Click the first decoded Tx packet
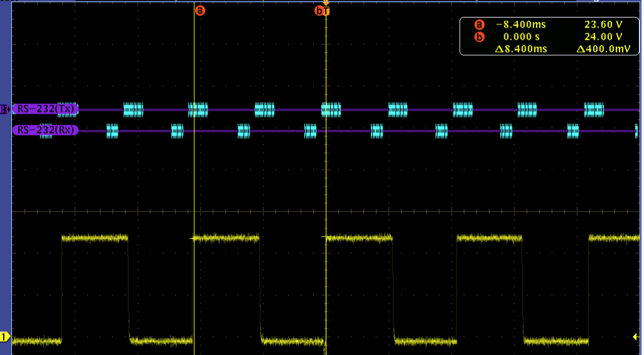 point(133,110)
